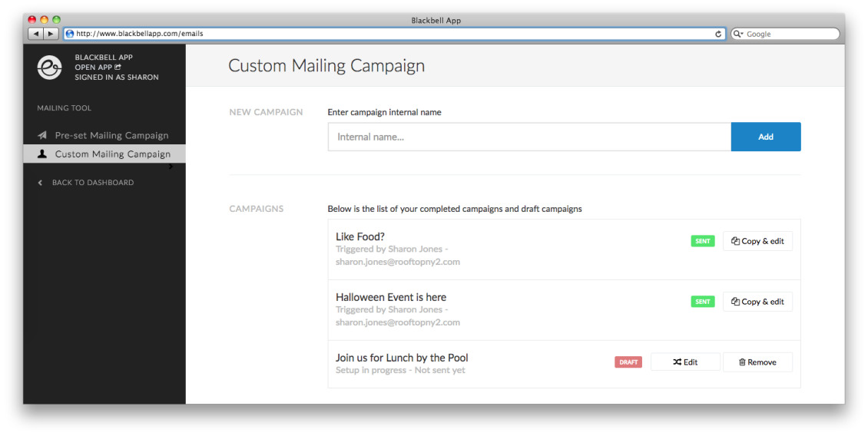This screenshot has height=436, width=868.
Task: Click the external link icon next to OPEN APP
Action: click(x=118, y=67)
